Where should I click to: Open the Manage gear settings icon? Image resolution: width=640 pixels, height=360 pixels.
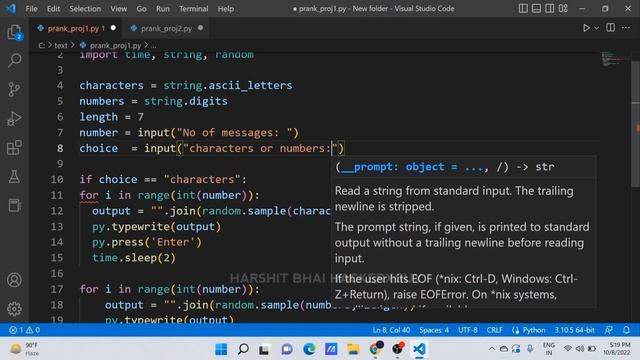[14, 309]
